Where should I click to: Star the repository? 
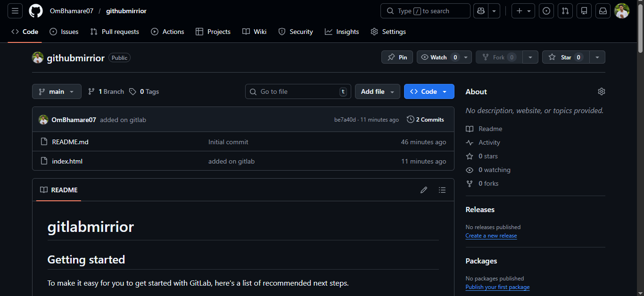[x=566, y=57]
